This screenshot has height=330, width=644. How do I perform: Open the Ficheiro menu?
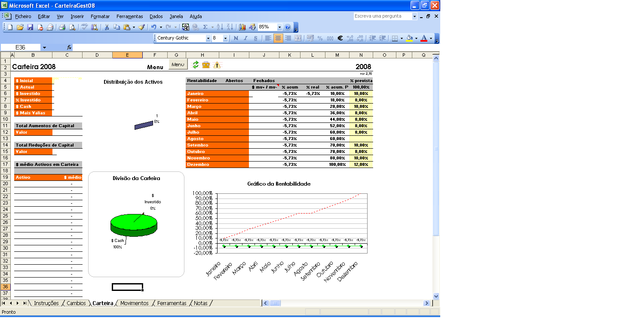click(x=23, y=16)
